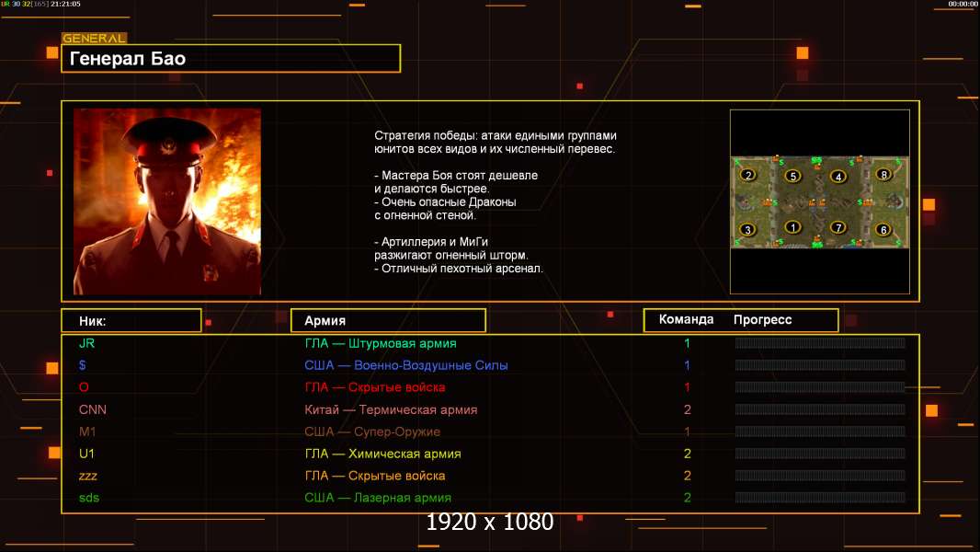The image size is (980, 552).
Task: Click team number in CNN's row
Action: point(687,409)
